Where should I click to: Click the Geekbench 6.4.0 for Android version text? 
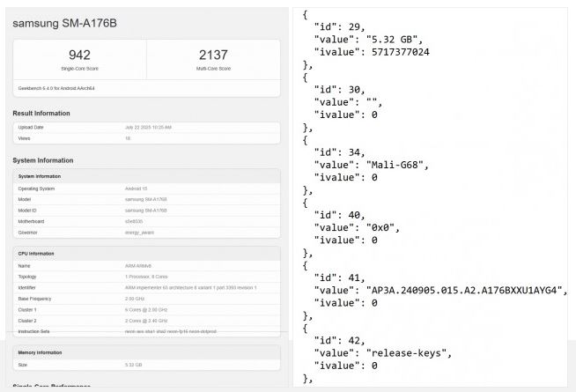click(x=56, y=88)
